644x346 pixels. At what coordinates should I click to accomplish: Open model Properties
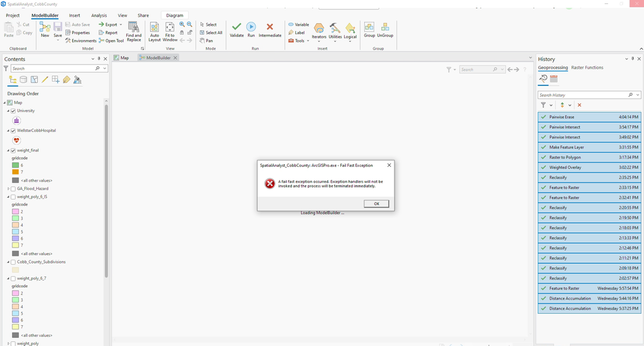(x=77, y=32)
